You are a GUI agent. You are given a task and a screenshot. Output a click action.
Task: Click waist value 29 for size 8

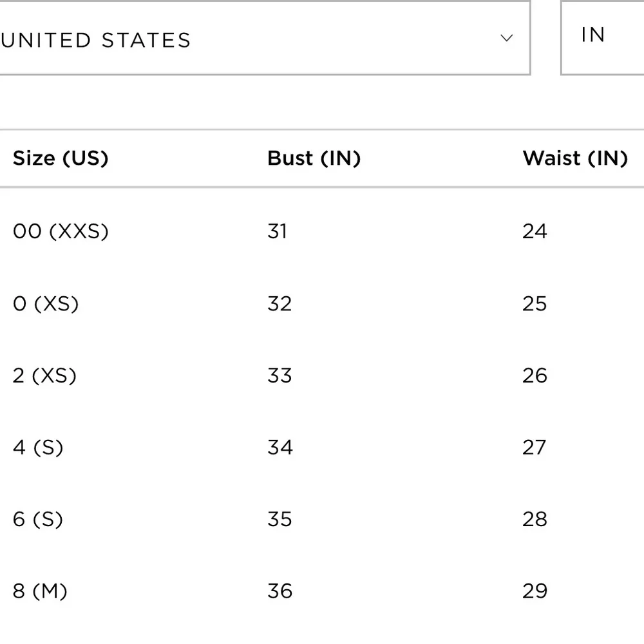535,591
